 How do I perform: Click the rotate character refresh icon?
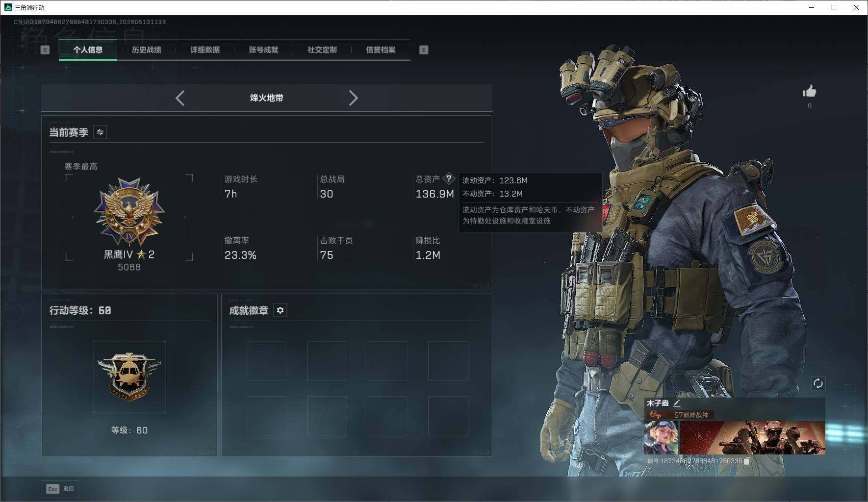click(818, 383)
